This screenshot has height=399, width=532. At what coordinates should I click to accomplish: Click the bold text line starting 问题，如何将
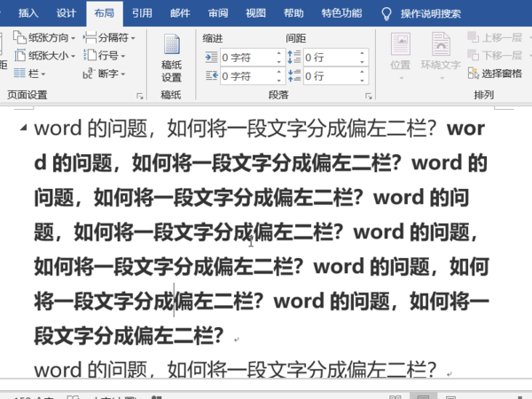pos(252,198)
